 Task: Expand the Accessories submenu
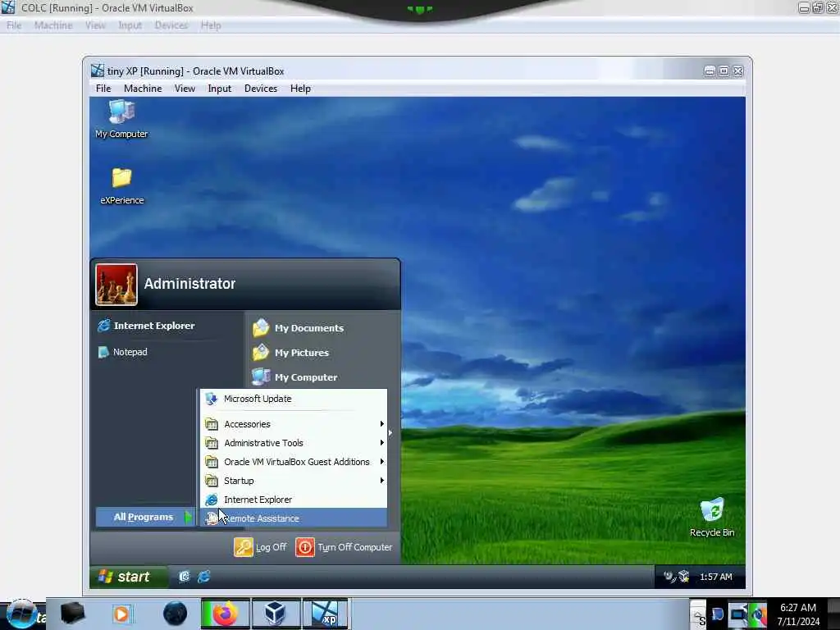pyautogui.click(x=294, y=424)
